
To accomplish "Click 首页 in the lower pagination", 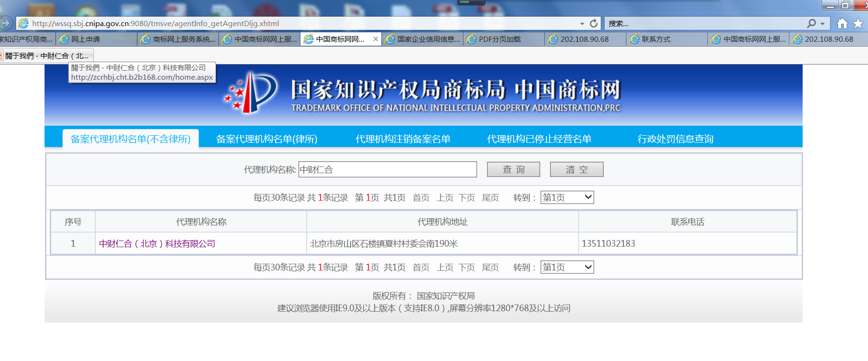I will point(421,268).
